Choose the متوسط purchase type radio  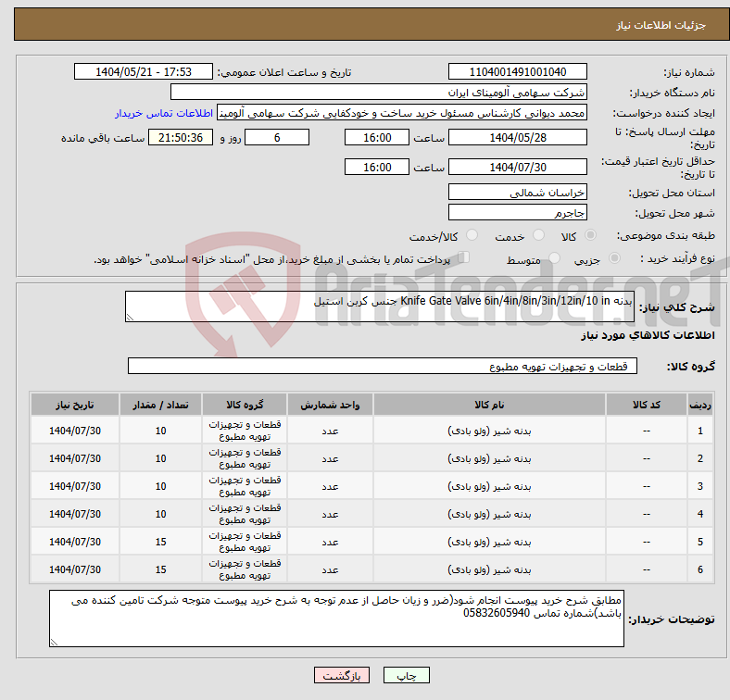[x=555, y=259]
